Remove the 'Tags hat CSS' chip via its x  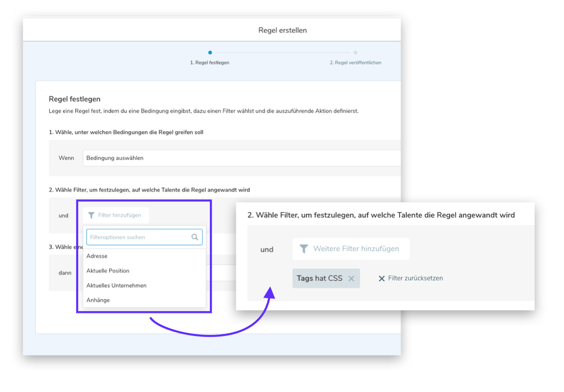click(351, 278)
